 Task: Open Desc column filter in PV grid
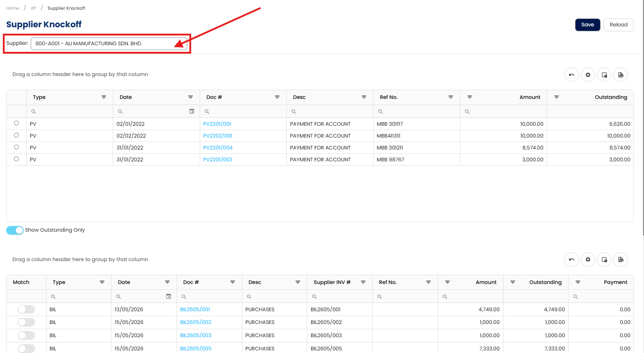(364, 97)
